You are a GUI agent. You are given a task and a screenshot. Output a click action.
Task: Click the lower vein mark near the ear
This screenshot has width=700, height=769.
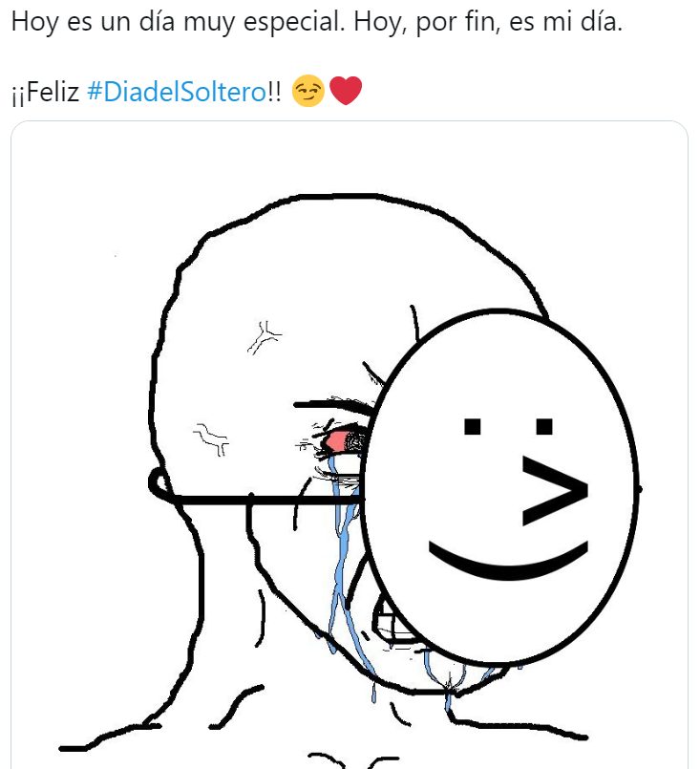[212, 438]
